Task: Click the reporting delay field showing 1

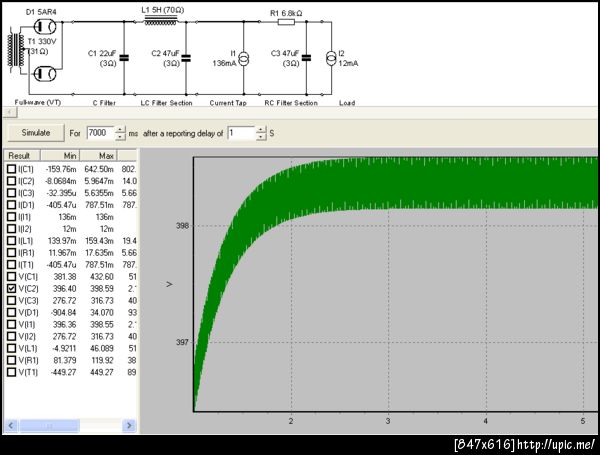Action: point(241,133)
